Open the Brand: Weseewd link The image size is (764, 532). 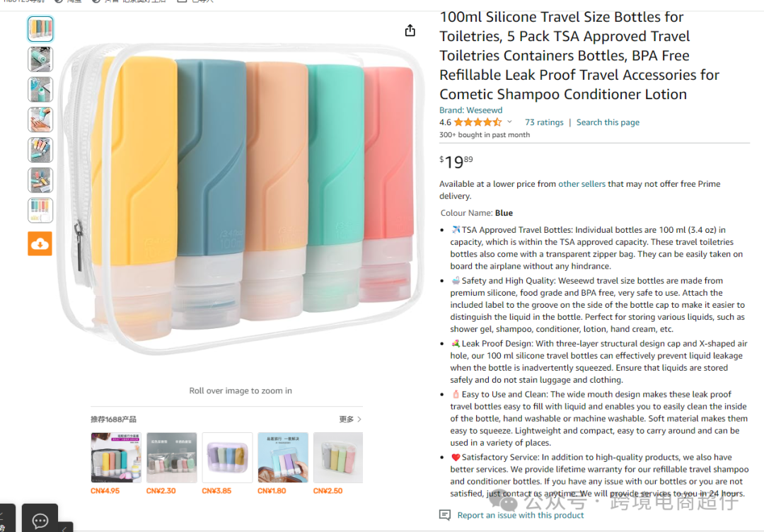pos(470,110)
